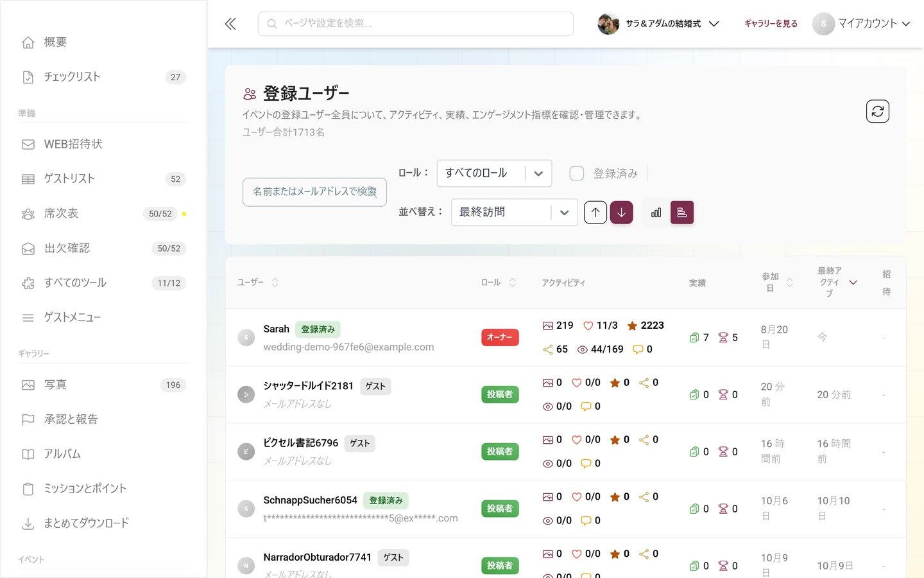Switch to bar chart view icon
This screenshot has width=924, height=578.
656,213
